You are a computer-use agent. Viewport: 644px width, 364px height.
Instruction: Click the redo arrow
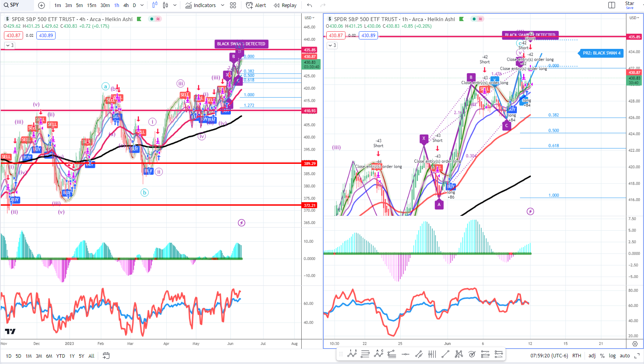tap(323, 5)
